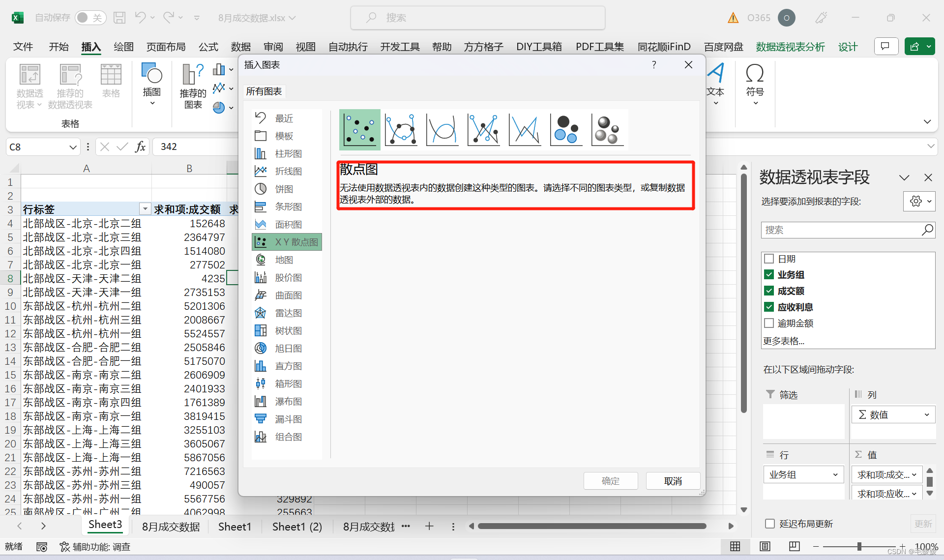This screenshot has height=560, width=944.
Task: Select the 3-D bubble chart subtype
Action: (608, 130)
